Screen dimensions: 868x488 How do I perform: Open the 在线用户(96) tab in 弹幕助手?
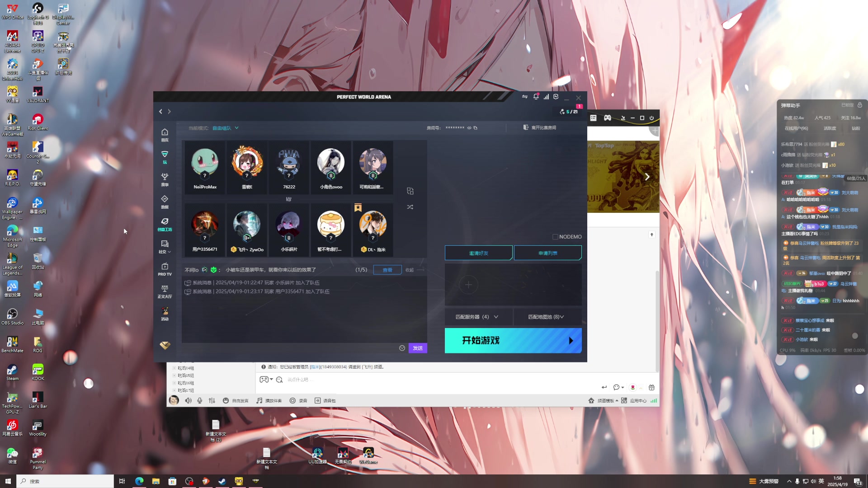point(796,128)
